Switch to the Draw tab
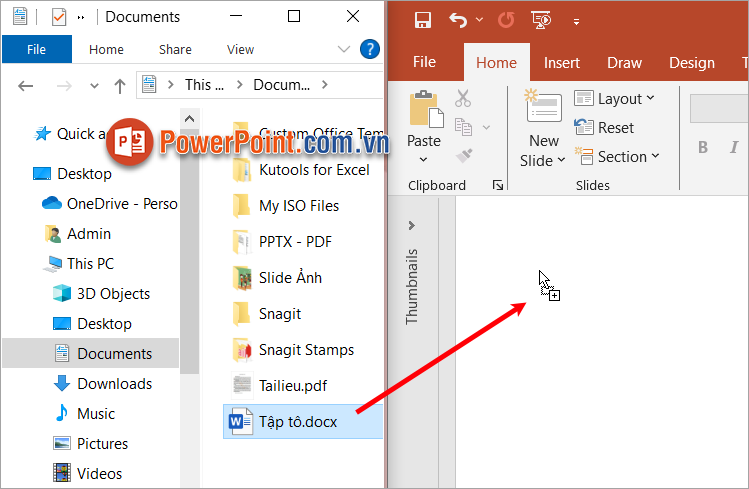The image size is (749, 489). coord(624,63)
